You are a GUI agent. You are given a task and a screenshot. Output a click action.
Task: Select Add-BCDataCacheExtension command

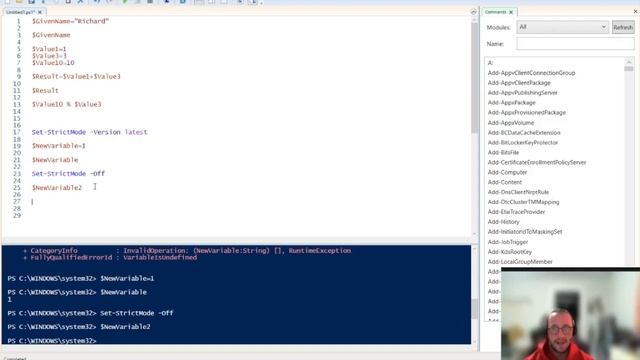point(524,133)
